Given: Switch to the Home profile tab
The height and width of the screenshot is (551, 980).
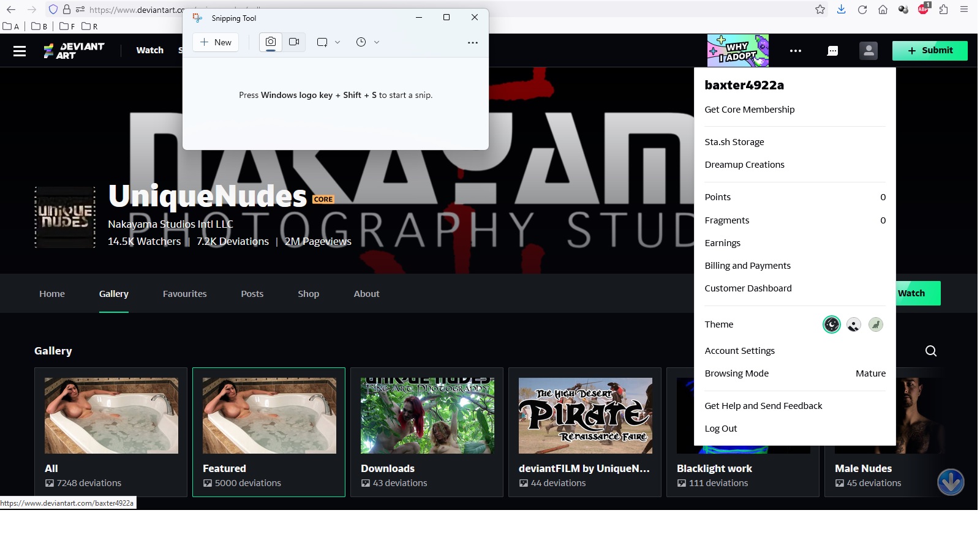Looking at the screenshot, I should [52, 294].
